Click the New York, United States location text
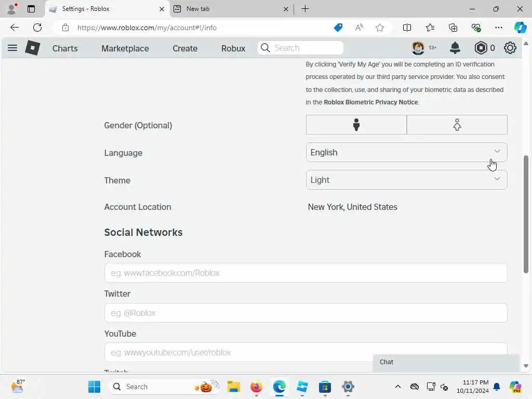The image size is (532, 399). [353, 207]
